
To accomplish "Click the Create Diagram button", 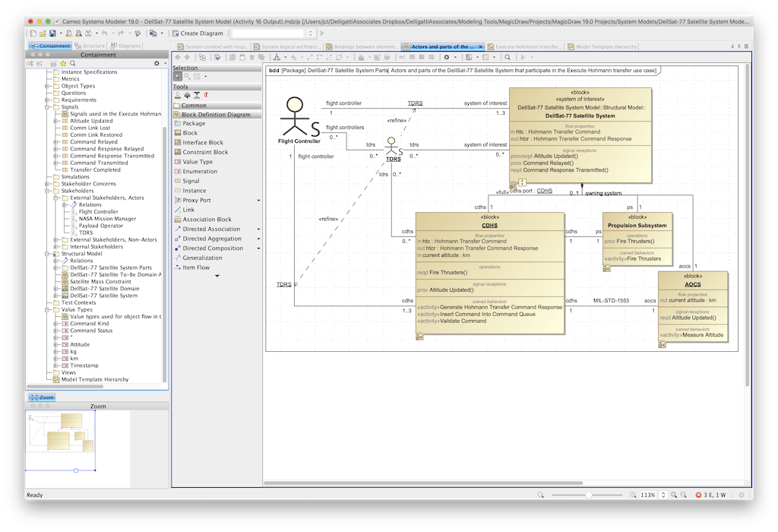I will click(197, 33).
